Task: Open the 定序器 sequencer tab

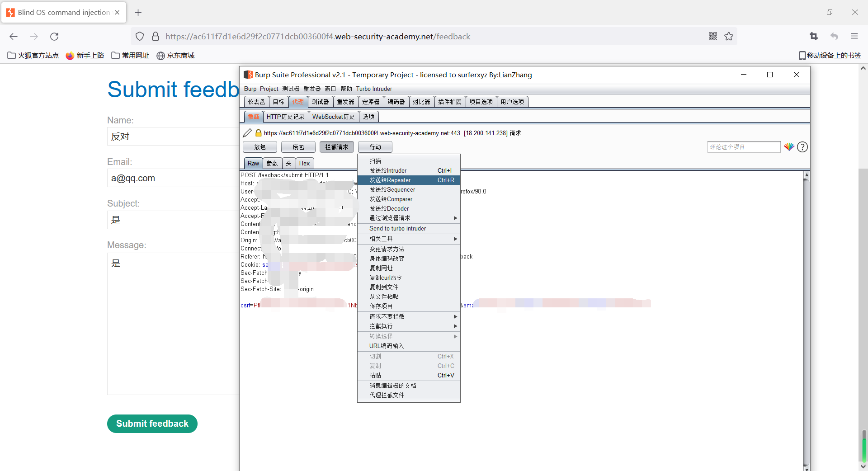Action: 371,102
